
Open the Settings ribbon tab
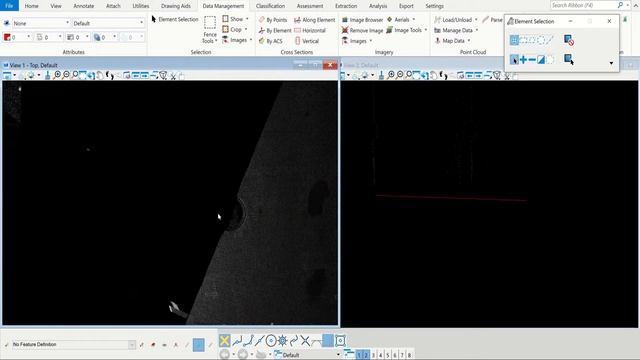[x=434, y=6]
